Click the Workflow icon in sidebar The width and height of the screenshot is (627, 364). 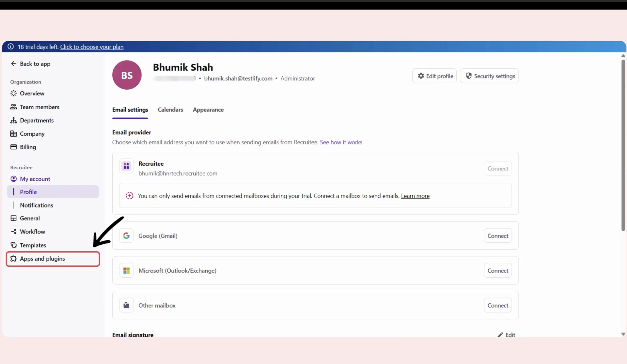[x=13, y=232]
